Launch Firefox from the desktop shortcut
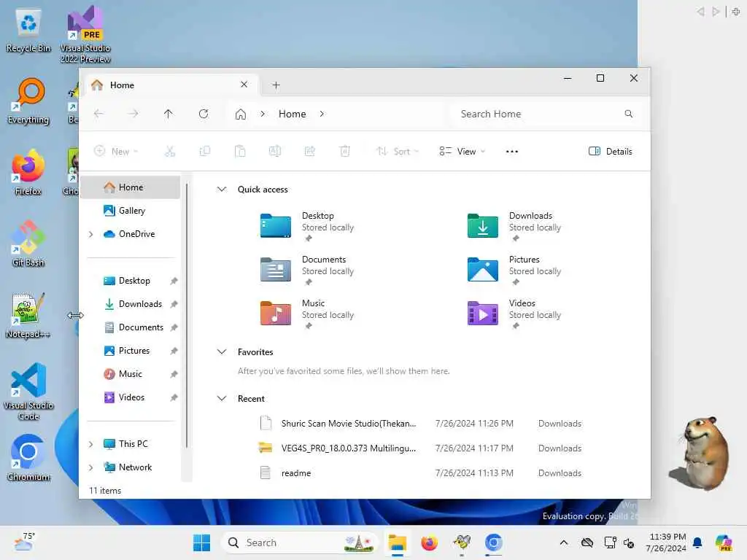Screen dimensions: 747x560 tap(28, 172)
